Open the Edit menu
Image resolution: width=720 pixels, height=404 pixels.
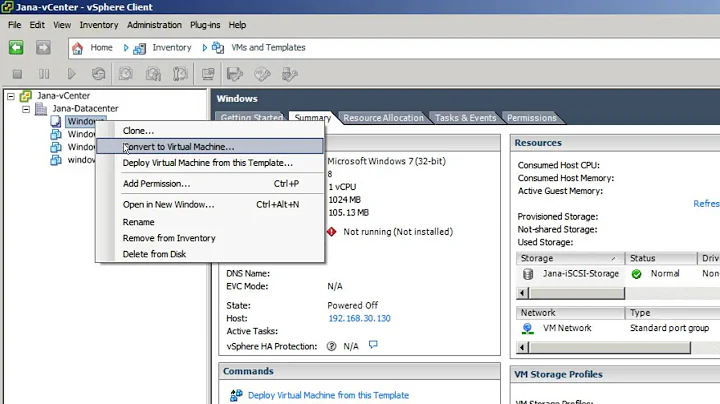coord(37,25)
